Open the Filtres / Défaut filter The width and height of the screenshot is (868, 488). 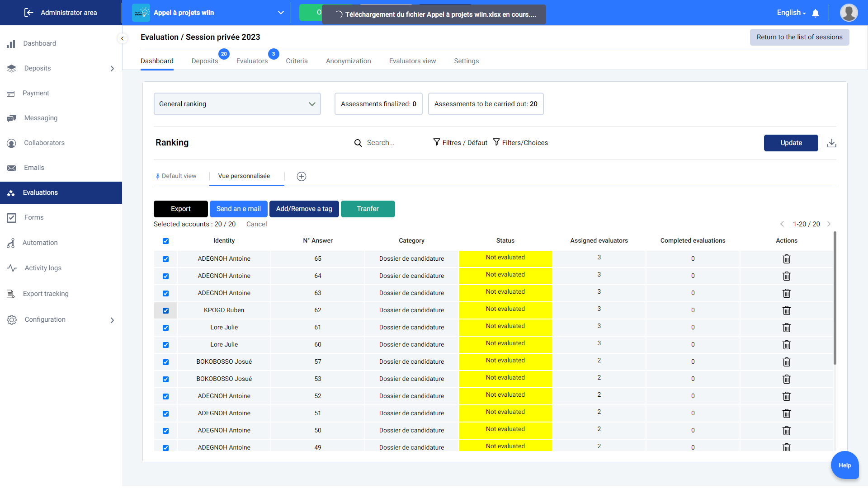click(460, 143)
